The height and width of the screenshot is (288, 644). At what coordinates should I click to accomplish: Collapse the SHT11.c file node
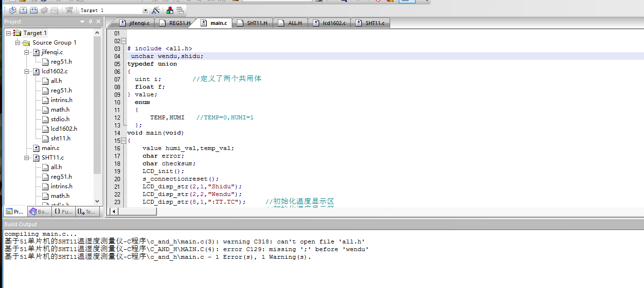click(27, 158)
